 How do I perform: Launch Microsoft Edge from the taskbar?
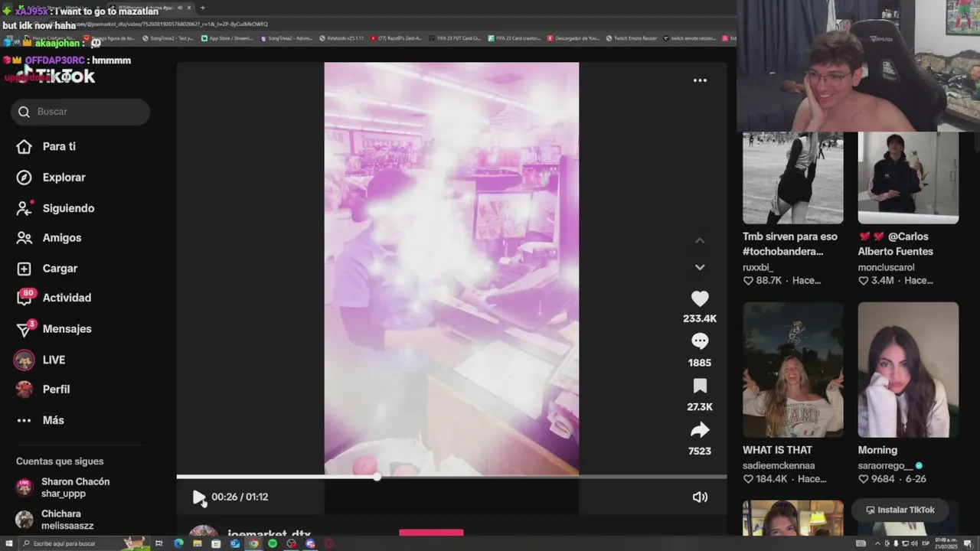[178, 543]
